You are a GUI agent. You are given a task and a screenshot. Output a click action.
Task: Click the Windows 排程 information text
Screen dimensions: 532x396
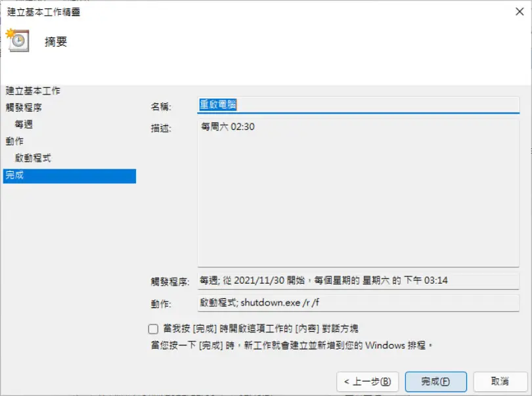292,345
